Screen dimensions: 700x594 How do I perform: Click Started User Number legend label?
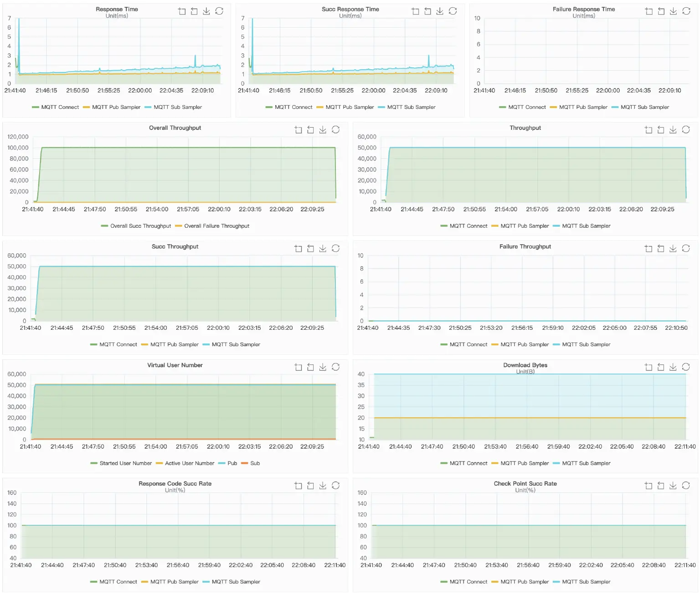pos(125,463)
